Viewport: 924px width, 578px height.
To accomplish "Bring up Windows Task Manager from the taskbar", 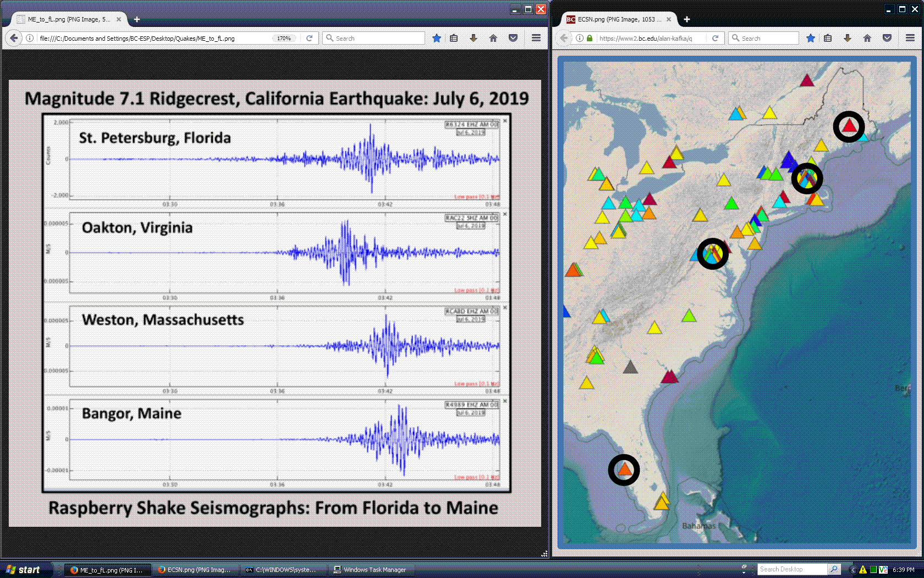I will tap(371, 569).
